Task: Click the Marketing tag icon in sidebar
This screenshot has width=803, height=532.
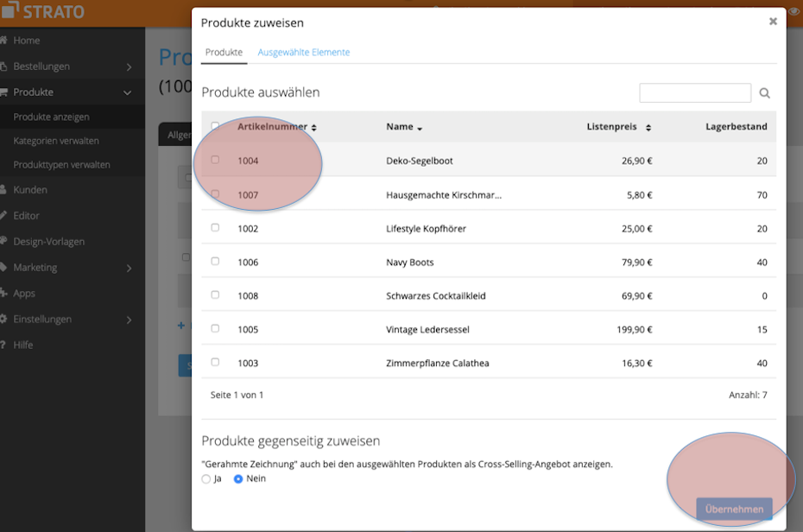Action: click(3, 267)
